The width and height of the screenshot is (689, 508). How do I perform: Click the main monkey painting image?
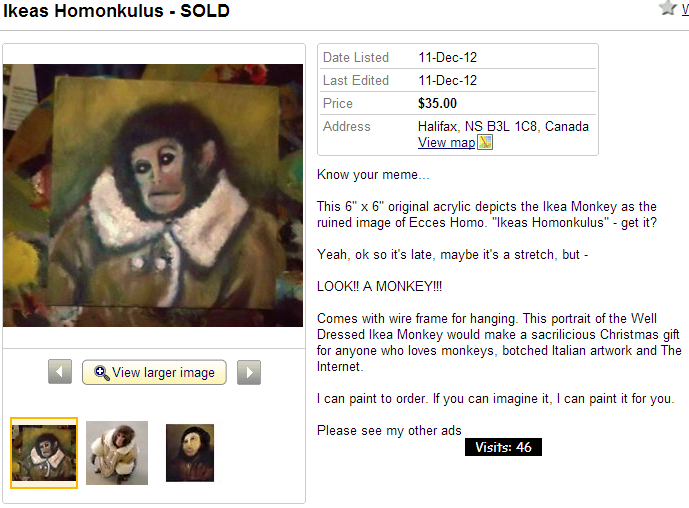click(153, 195)
